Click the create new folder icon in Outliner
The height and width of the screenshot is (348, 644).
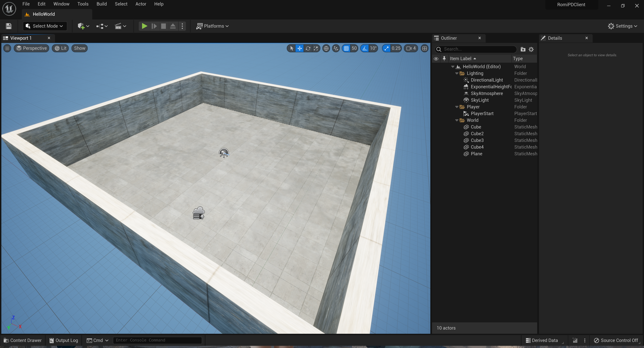coord(523,49)
